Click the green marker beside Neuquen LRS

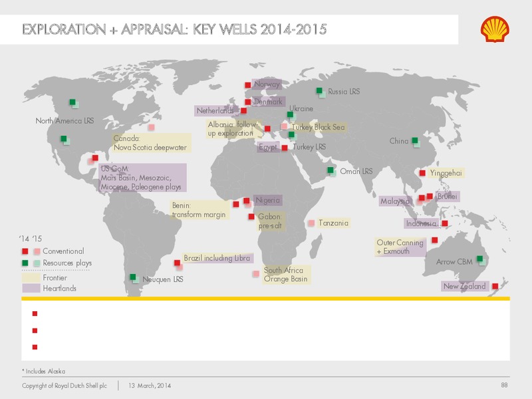(x=134, y=277)
